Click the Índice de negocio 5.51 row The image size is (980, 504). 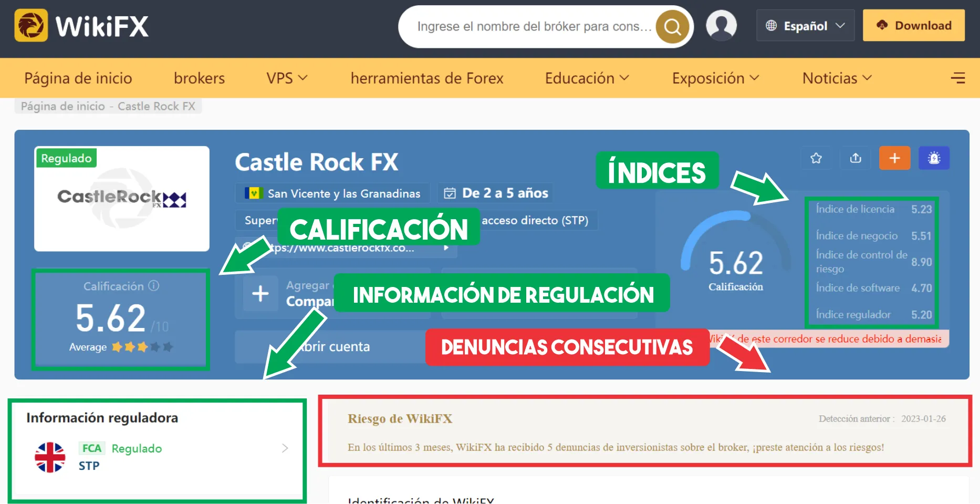874,235
